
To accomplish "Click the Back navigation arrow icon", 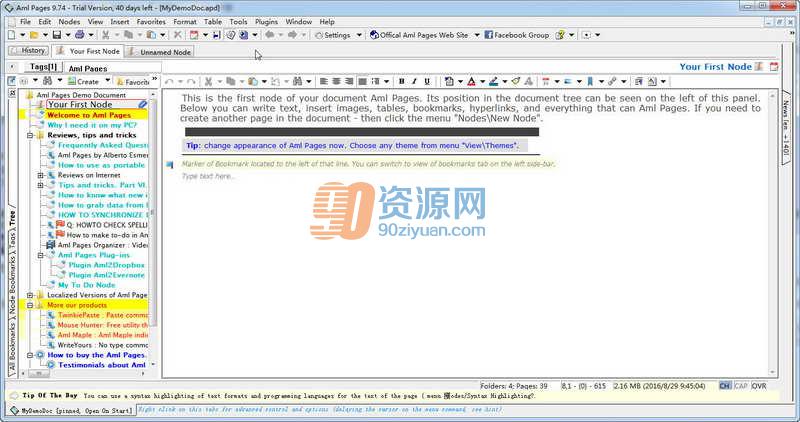I will pyautogui.click(x=269, y=35).
